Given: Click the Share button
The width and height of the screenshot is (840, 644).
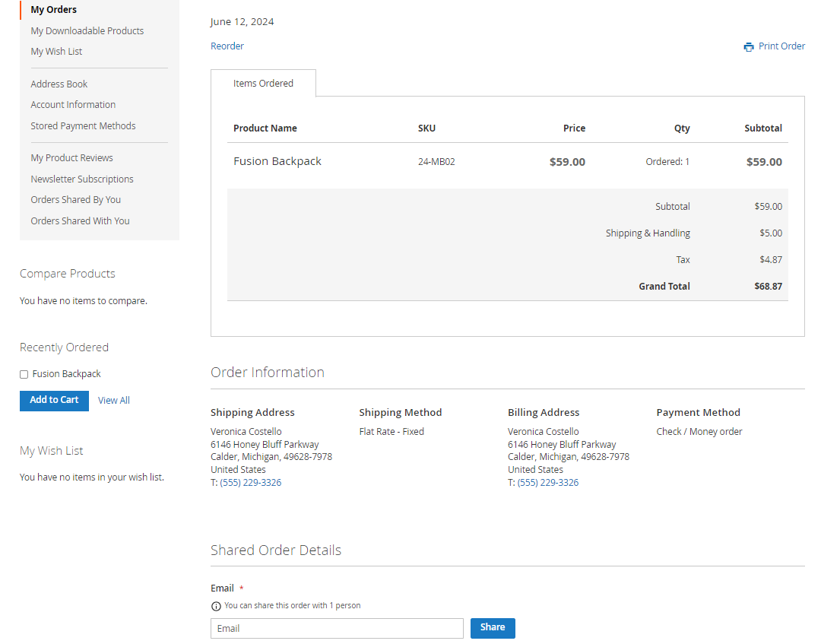Looking at the screenshot, I should (x=492, y=628).
